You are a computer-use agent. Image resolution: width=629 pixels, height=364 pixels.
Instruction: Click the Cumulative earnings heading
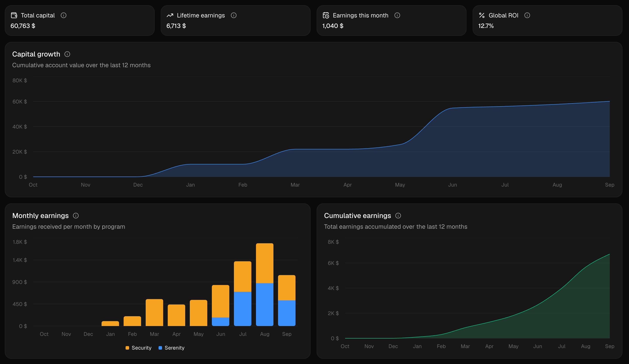click(x=358, y=216)
